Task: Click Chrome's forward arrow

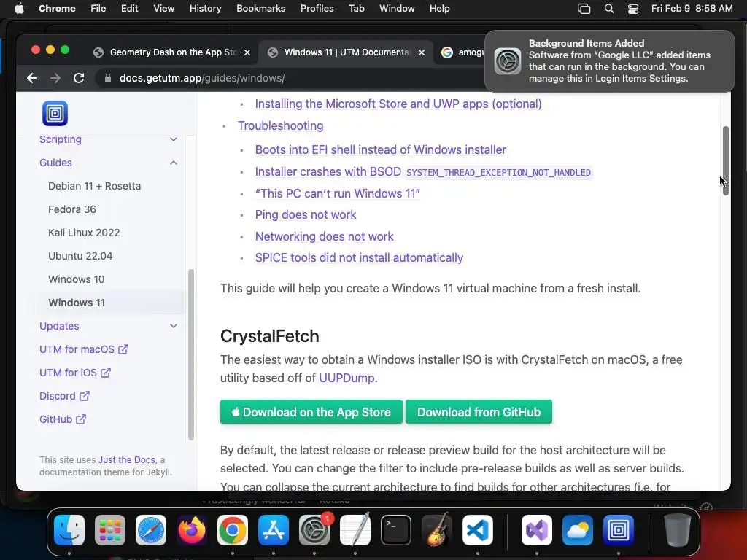Action: pyautogui.click(x=55, y=78)
